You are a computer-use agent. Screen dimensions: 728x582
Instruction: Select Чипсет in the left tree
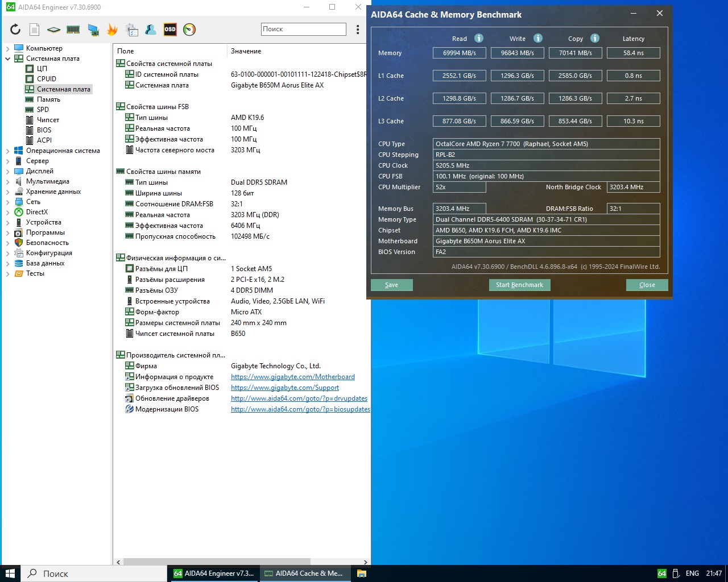[48, 120]
